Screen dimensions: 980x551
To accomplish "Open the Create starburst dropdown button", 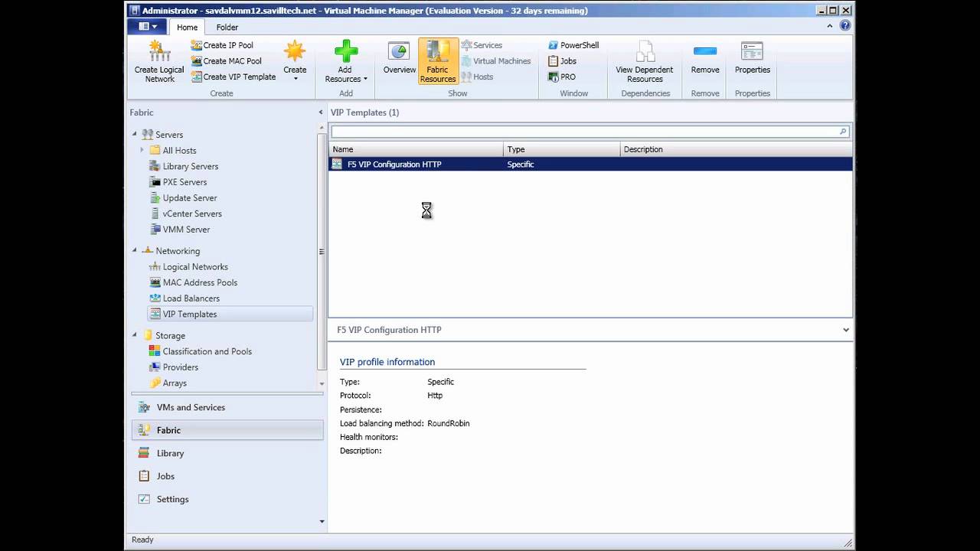I will pyautogui.click(x=295, y=61).
